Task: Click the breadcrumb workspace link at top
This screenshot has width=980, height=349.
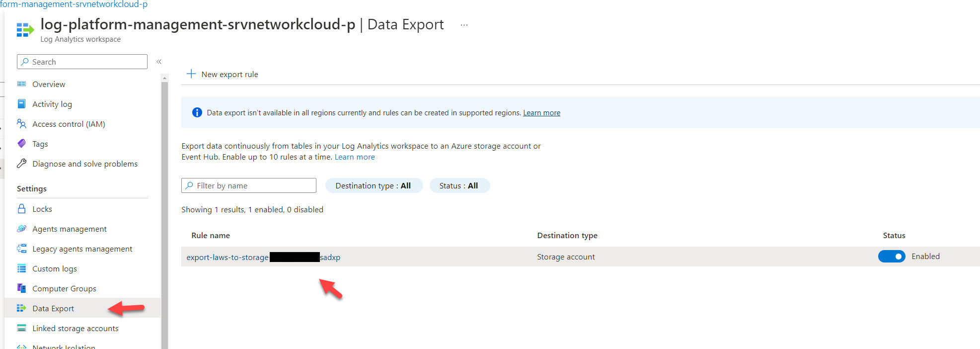Action: [x=74, y=4]
